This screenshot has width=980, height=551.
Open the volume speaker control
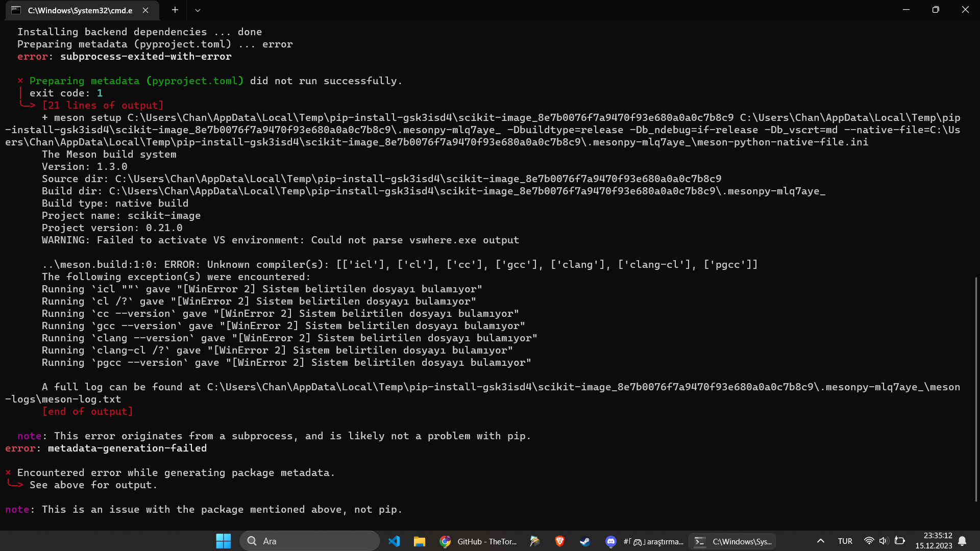click(x=884, y=541)
